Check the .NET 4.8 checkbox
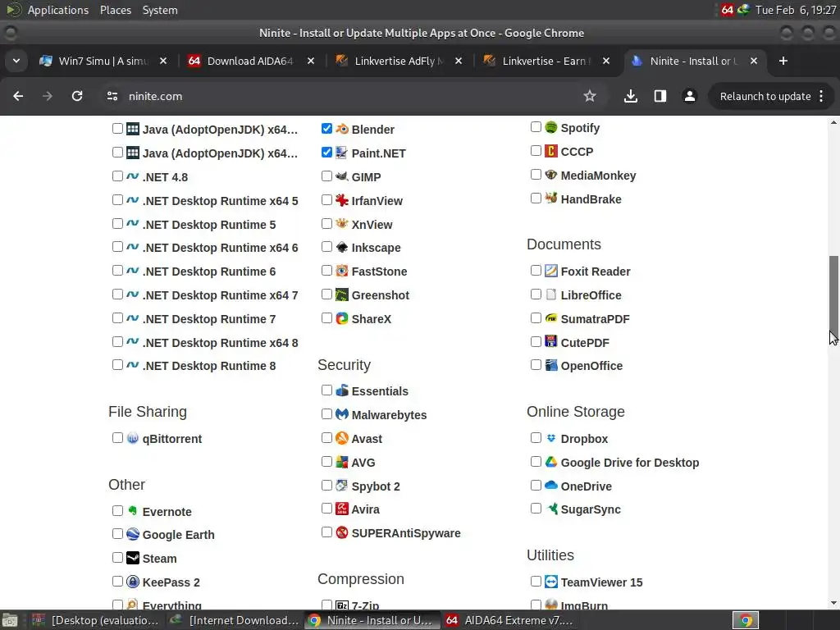 118,176
